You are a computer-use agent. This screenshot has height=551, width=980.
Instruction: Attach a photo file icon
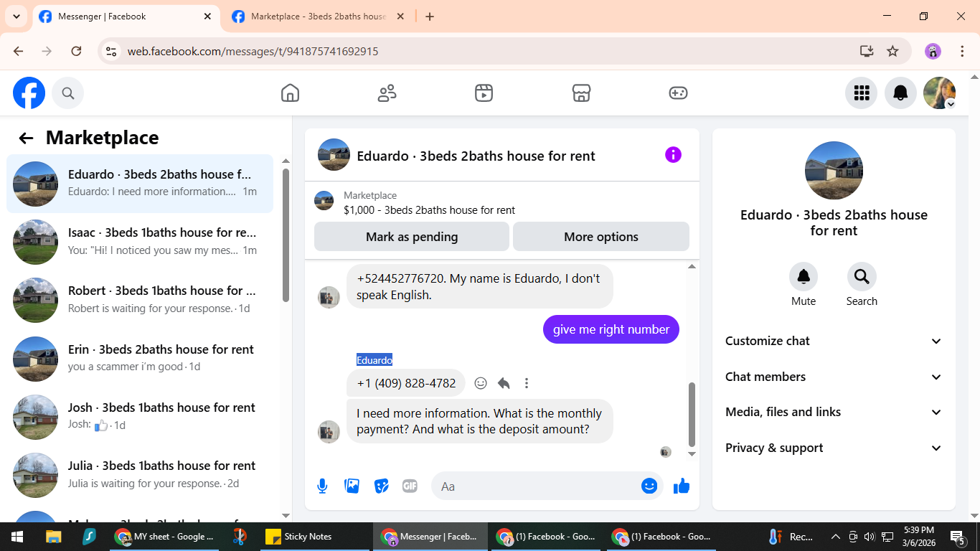pyautogui.click(x=352, y=486)
